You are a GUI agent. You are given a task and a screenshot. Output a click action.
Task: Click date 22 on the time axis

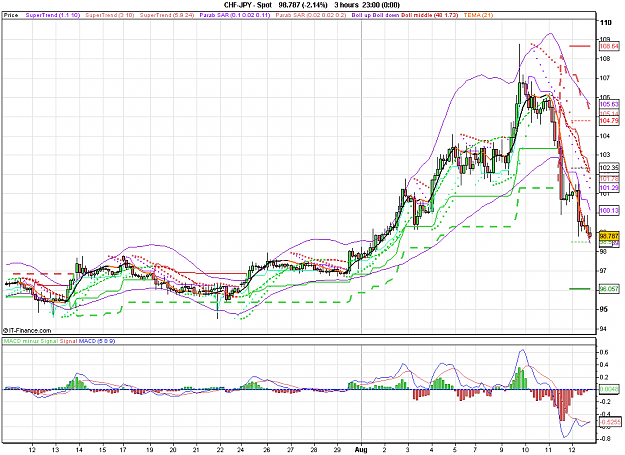pos(220,450)
